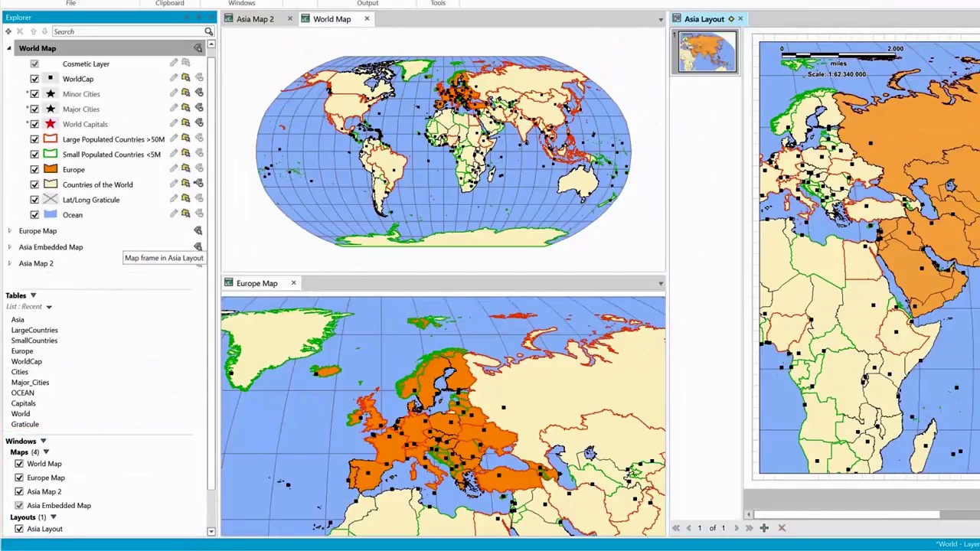The image size is (980, 551).
Task: Collapse the Maps (4) group arrow
Action: (46, 452)
